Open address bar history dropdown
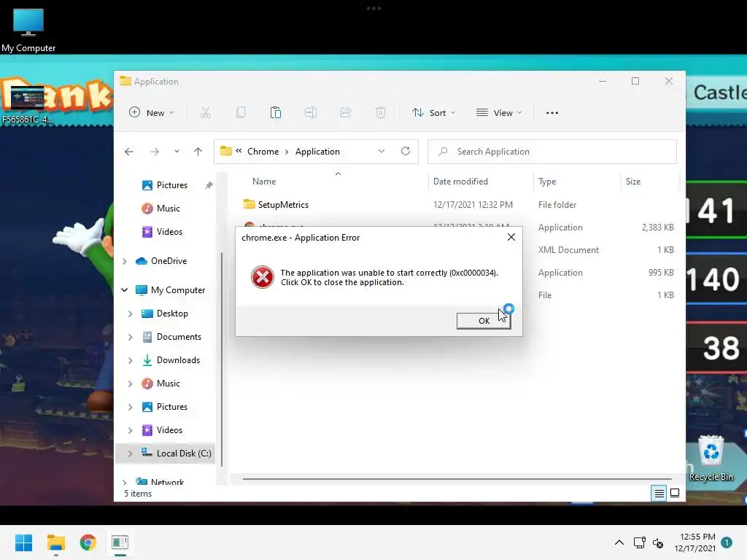 (x=381, y=152)
